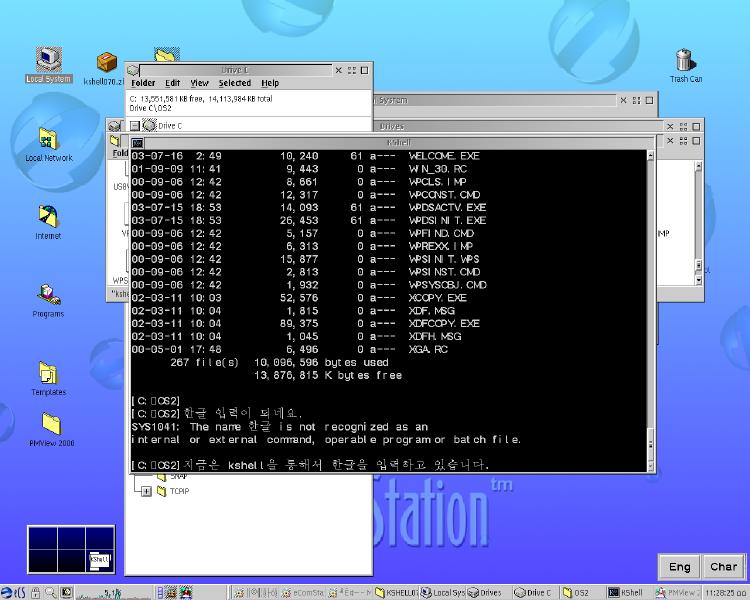Switch to PMView task on taskbar

tap(677, 593)
